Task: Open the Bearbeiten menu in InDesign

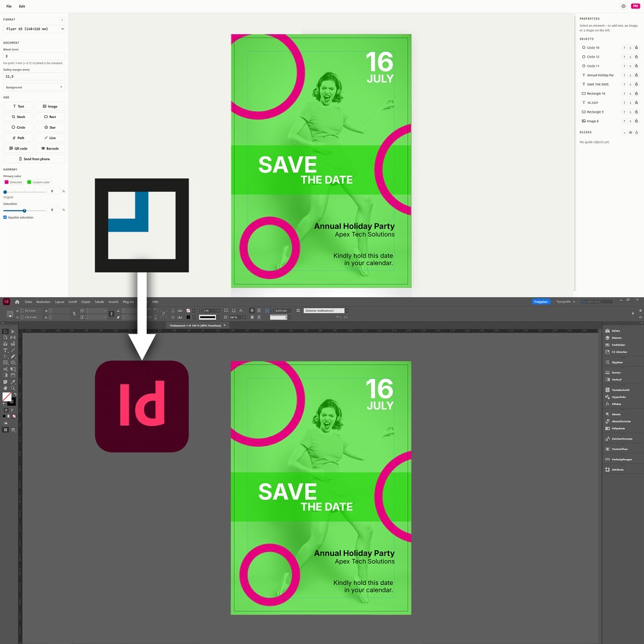Action: [43, 301]
